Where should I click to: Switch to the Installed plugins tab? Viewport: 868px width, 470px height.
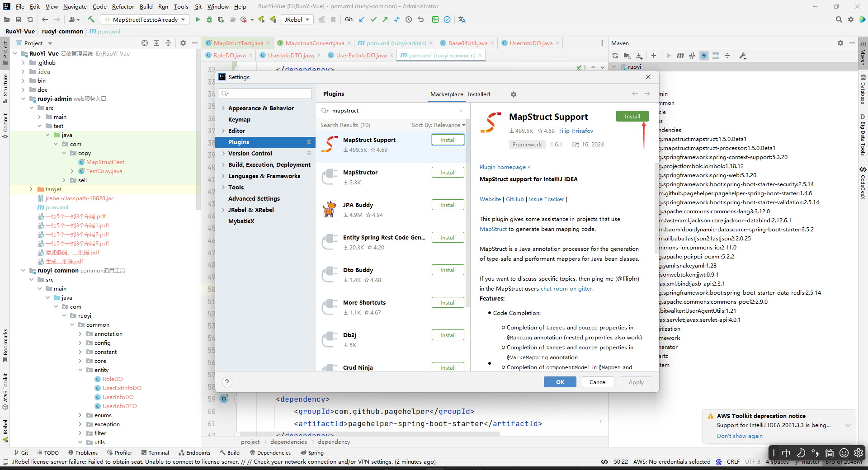tap(479, 94)
